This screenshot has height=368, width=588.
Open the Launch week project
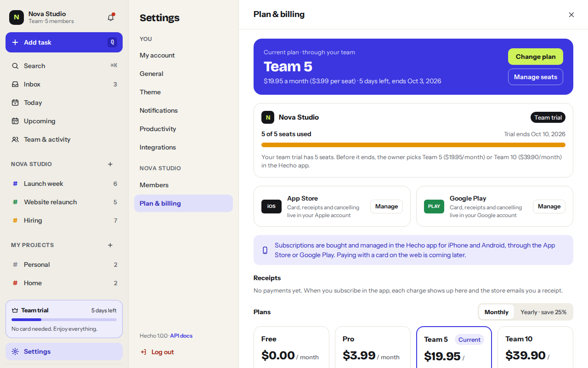[x=64, y=184]
